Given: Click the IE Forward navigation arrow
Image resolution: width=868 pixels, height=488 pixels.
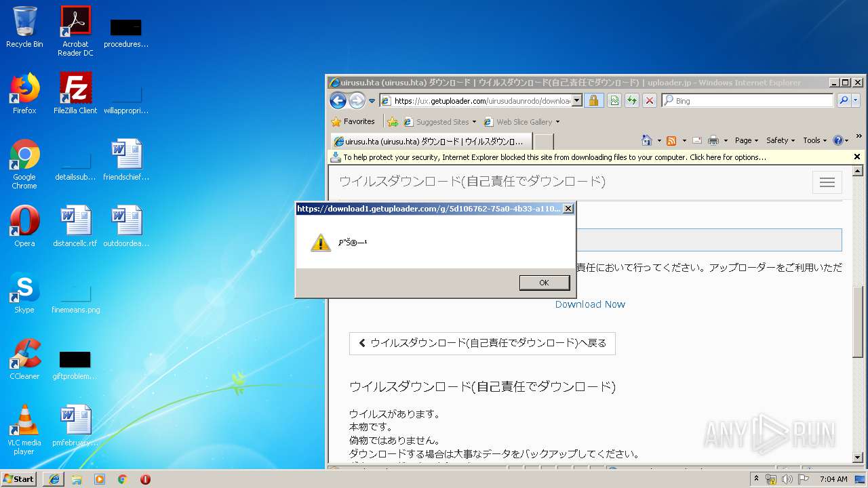Looking at the screenshot, I should click(x=357, y=101).
